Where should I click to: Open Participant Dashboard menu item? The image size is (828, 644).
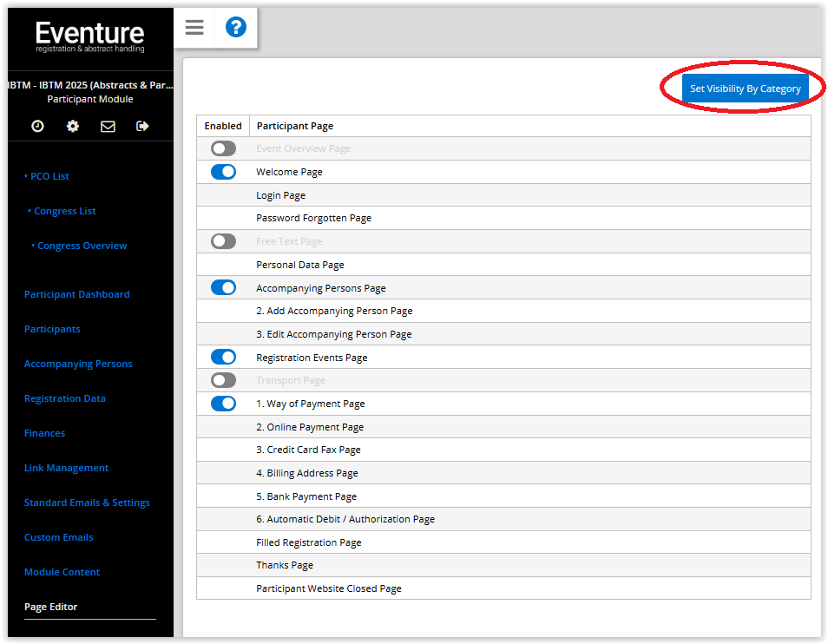point(77,294)
